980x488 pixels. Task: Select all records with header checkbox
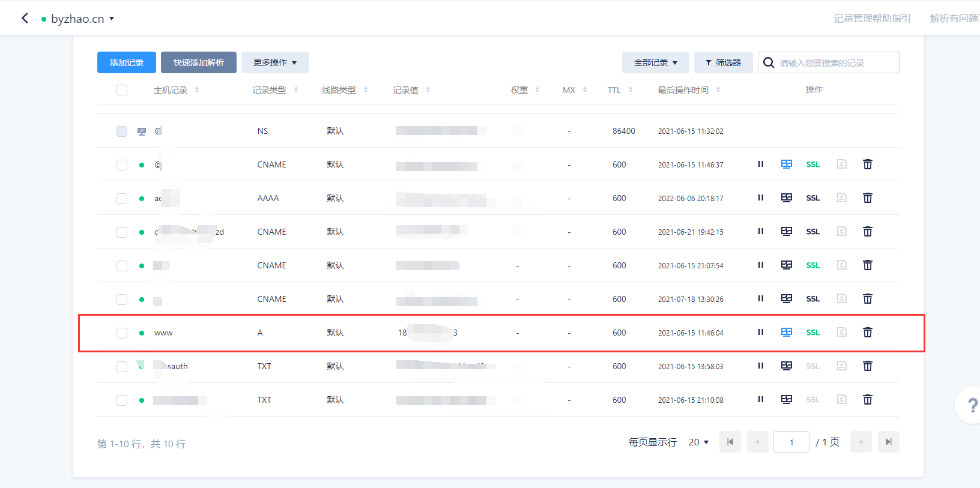coord(122,90)
